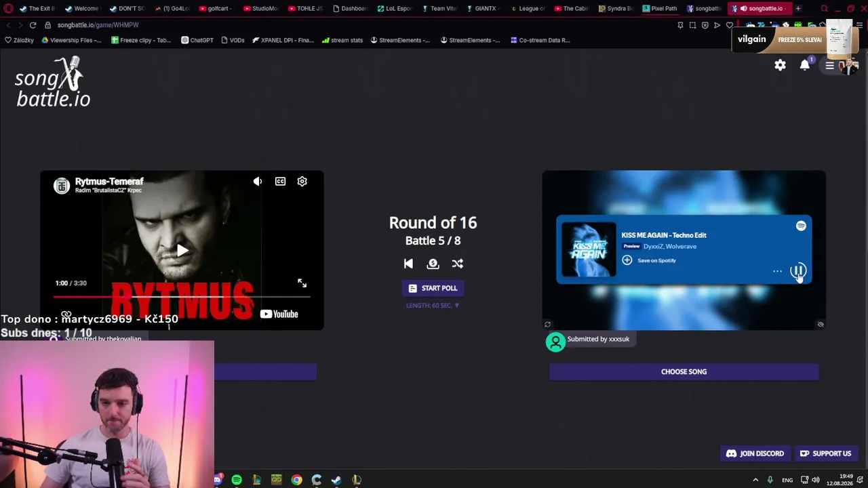Open songbattle.io settings gear
Image resolution: width=868 pixels, height=488 pixels.
click(780, 65)
